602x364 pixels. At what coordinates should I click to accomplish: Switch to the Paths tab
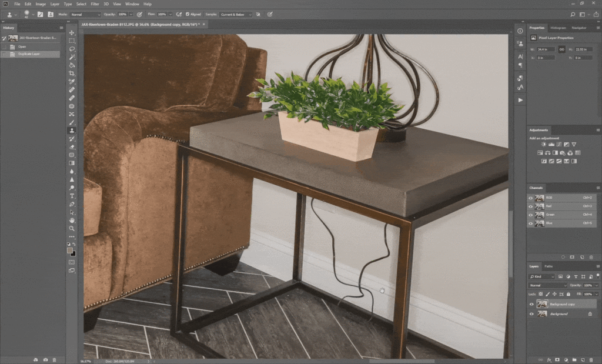click(x=549, y=266)
